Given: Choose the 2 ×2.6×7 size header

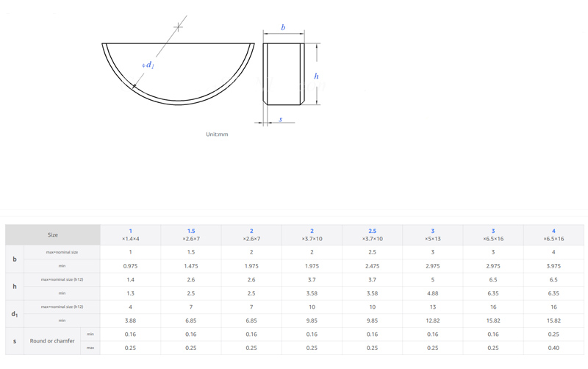Looking at the screenshot, I should click(x=251, y=234).
